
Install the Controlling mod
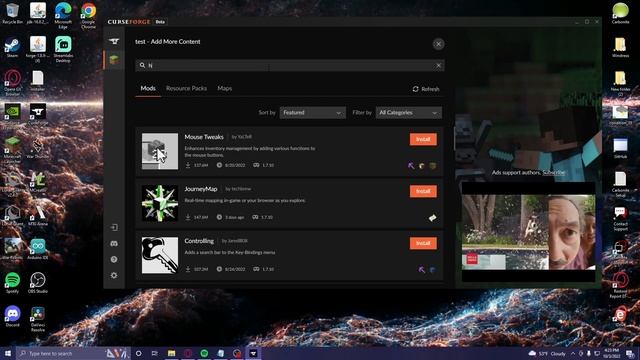pos(423,243)
